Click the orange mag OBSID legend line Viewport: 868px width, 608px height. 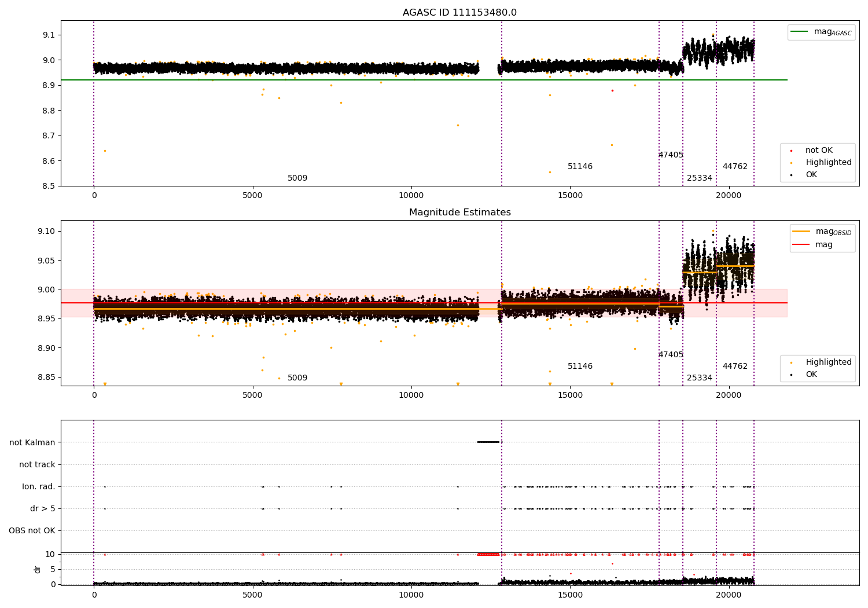click(801, 232)
